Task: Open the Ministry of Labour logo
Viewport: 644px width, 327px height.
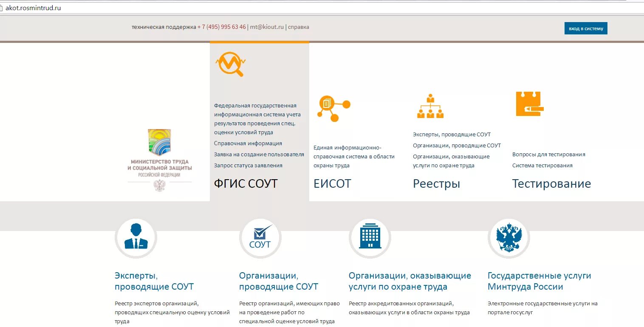Action: pyautogui.click(x=160, y=161)
